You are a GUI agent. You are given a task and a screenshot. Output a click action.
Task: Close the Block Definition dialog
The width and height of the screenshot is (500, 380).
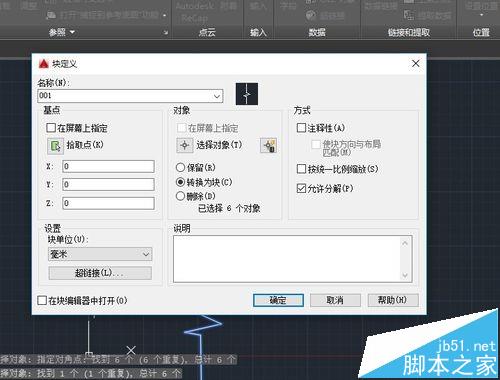pyautogui.click(x=416, y=63)
